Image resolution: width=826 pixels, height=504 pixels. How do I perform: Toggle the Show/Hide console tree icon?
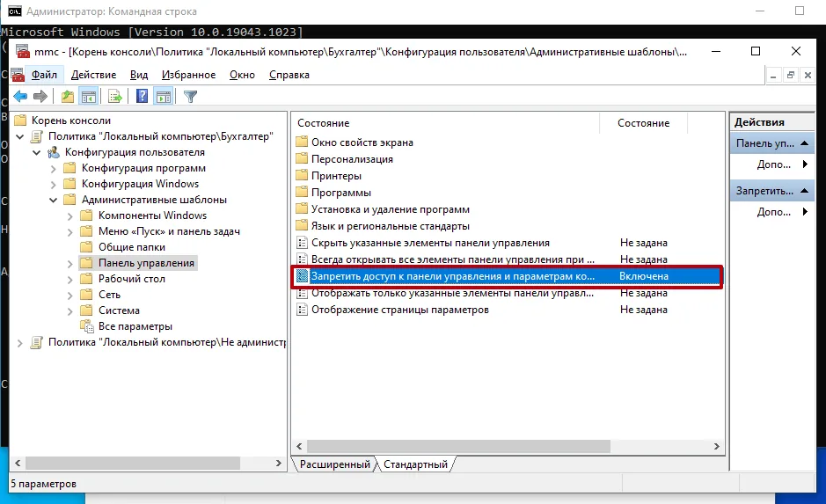coord(89,97)
